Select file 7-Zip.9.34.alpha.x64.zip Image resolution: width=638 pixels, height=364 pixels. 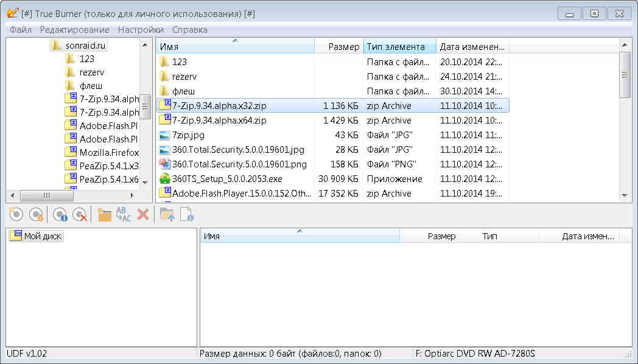tap(333, 121)
